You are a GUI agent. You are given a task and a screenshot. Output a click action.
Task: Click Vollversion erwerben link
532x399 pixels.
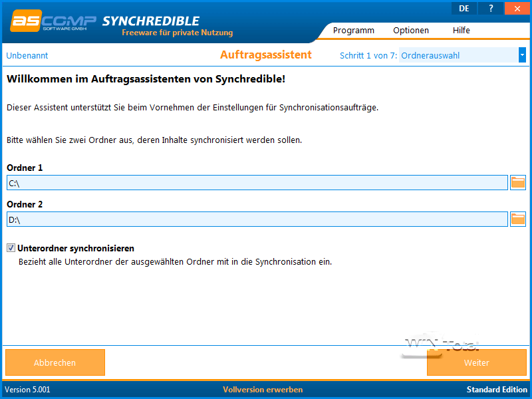263,390
